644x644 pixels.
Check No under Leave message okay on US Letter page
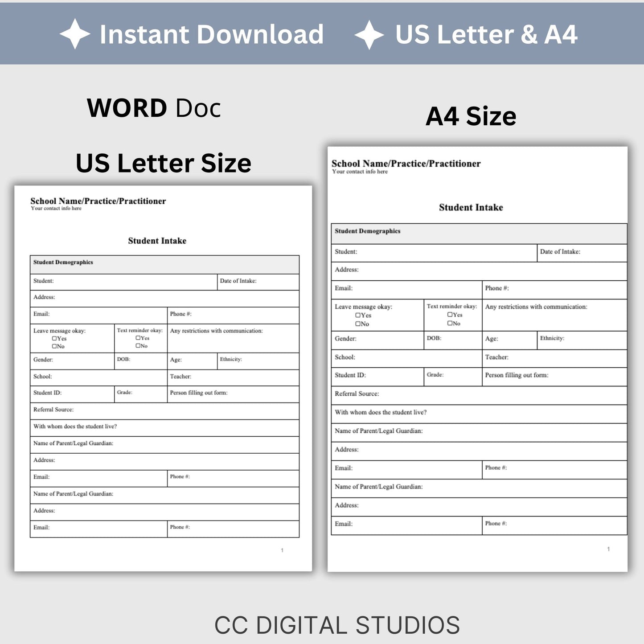point(54,346)
